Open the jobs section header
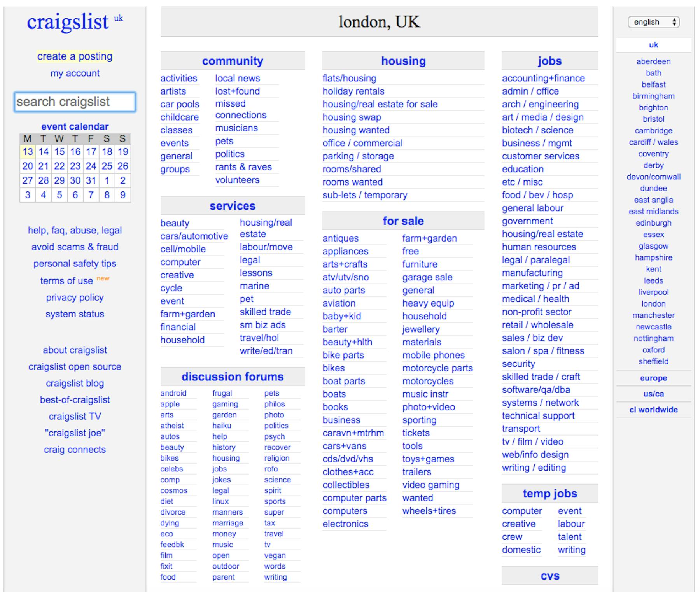Viewport: 700px width, 592px height. [550, 61]
